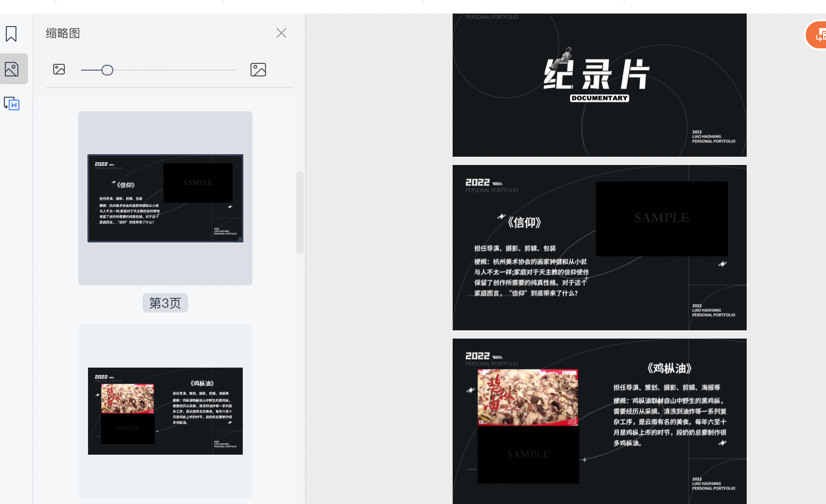Viewport: 826px width, 504px height.
Task: Click the export-to-Word sidebar icon
Action: click(12, 104)
